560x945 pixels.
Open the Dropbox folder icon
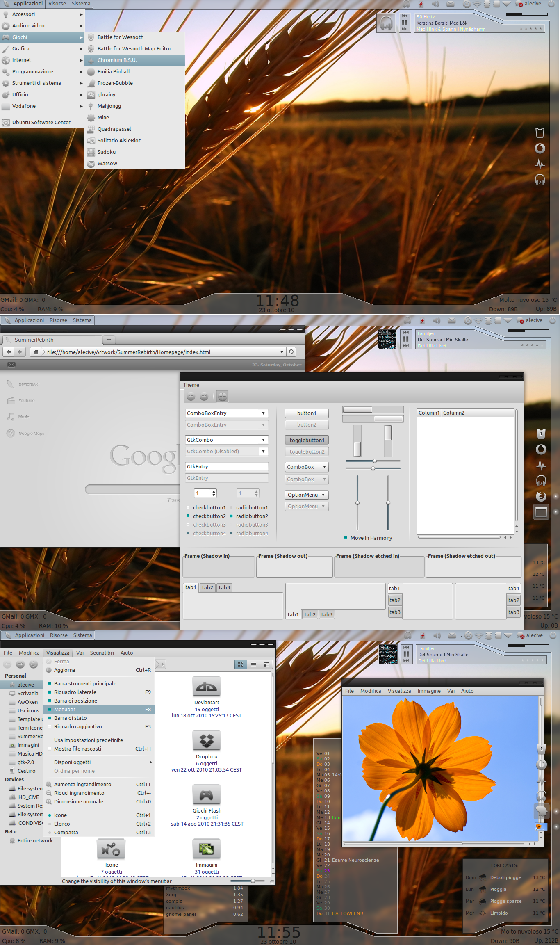coord(207,741)
